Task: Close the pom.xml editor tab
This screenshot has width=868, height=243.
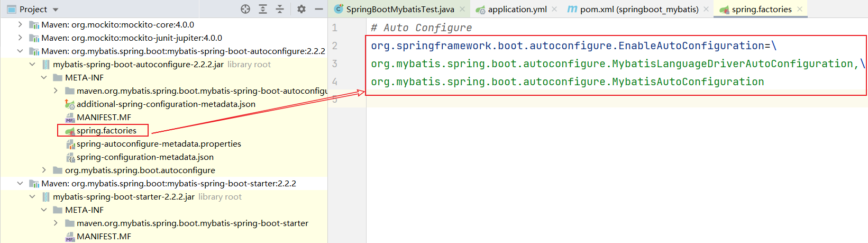Action: (706, 9)
